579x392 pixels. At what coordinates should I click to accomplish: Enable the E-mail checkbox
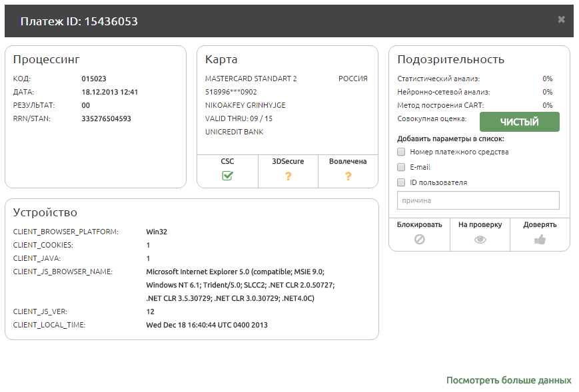click(x=401, y=167)
